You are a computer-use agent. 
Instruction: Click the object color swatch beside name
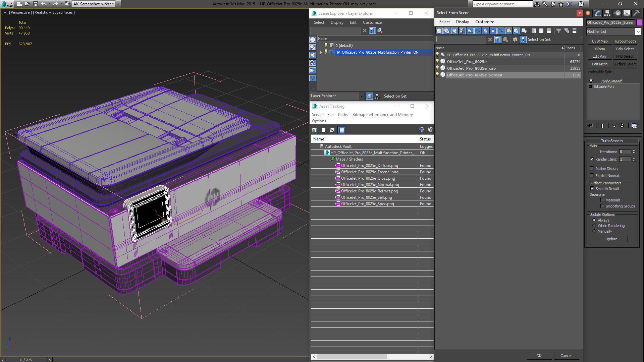point(639,22)
